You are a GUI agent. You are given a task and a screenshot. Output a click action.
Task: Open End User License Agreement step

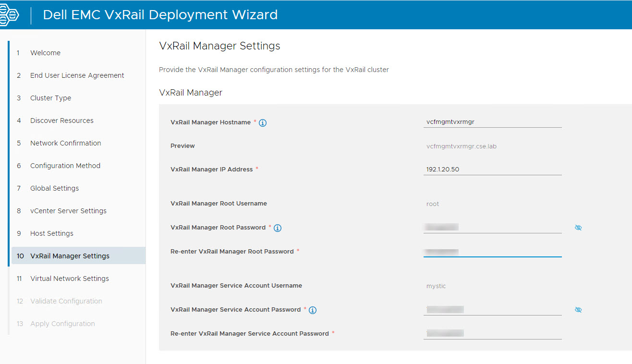[x=77, y=75]
